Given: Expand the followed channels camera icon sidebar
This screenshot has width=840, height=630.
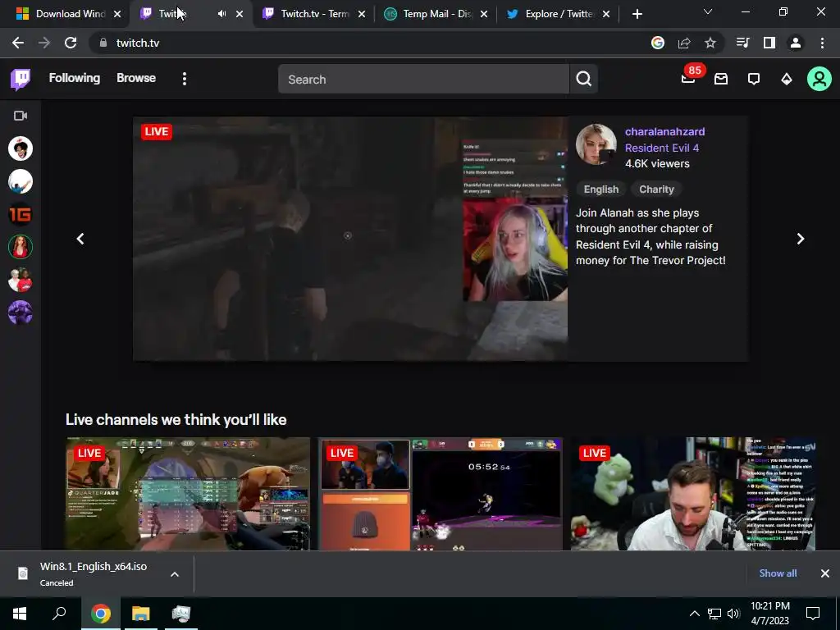Looking at the screenshot, I should 21,116.
